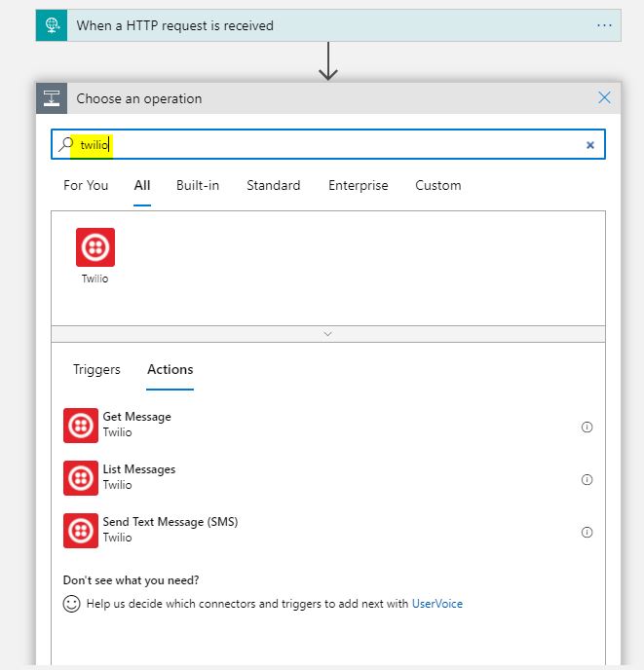This screenshot has height=670, width=644.
Task: Choose Send Text Message (SMS) action text
Action: [170, 522]
